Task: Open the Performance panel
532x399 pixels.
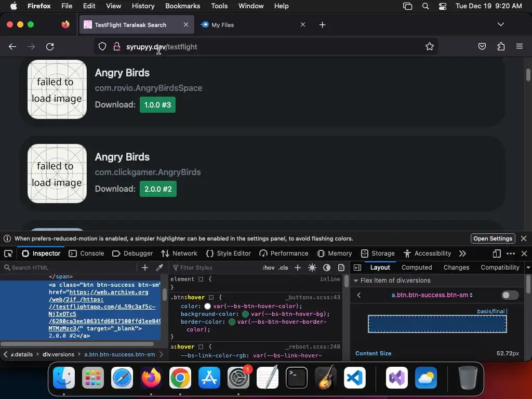Action: click(x=284, y=254)
